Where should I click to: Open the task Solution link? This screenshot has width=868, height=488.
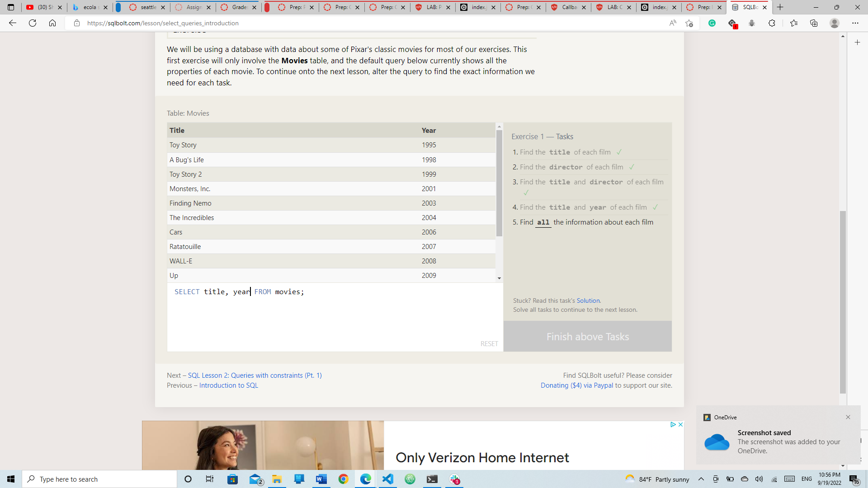[588, 300]
